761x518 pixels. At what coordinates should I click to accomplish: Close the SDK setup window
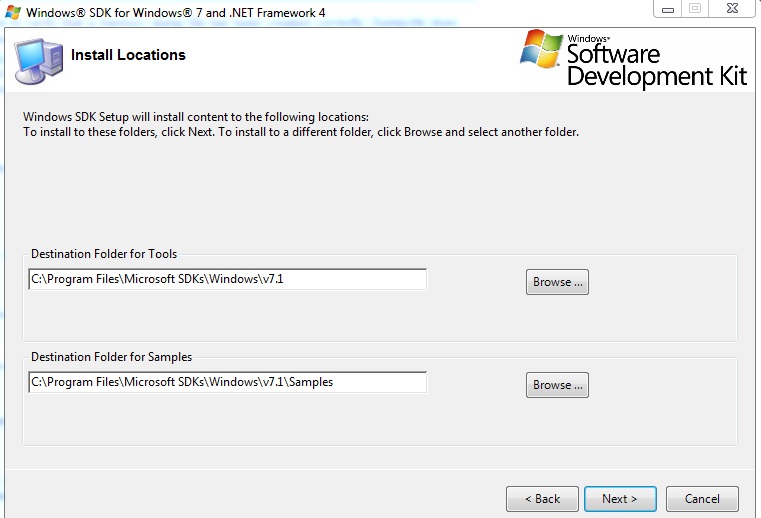click(x=732, y=9)
